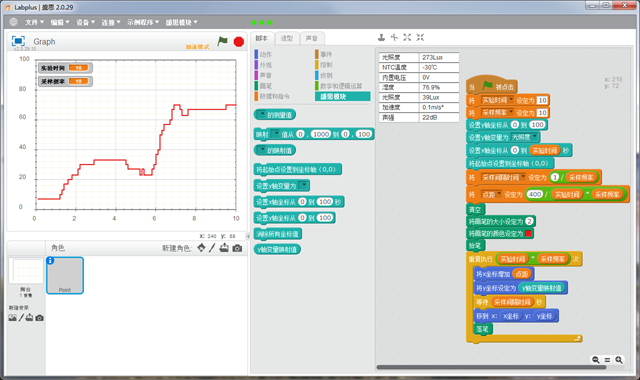Select the shrink sprite tool
The image size is (640, 380).
(420, 38)
